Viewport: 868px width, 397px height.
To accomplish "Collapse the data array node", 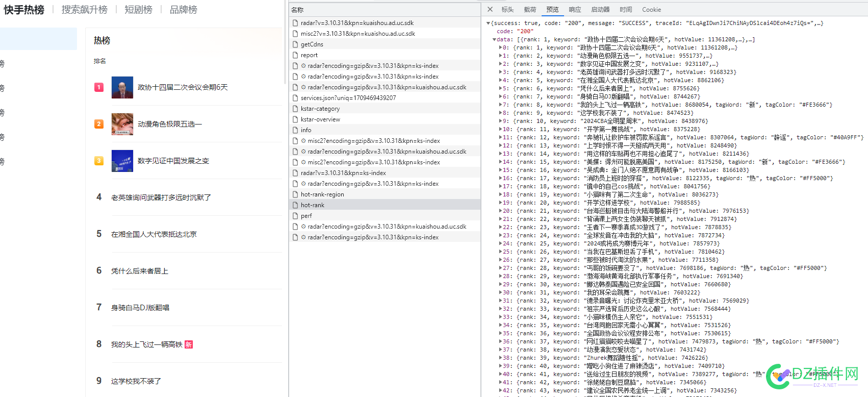I will pyautogui.click(x=494, y=39).
